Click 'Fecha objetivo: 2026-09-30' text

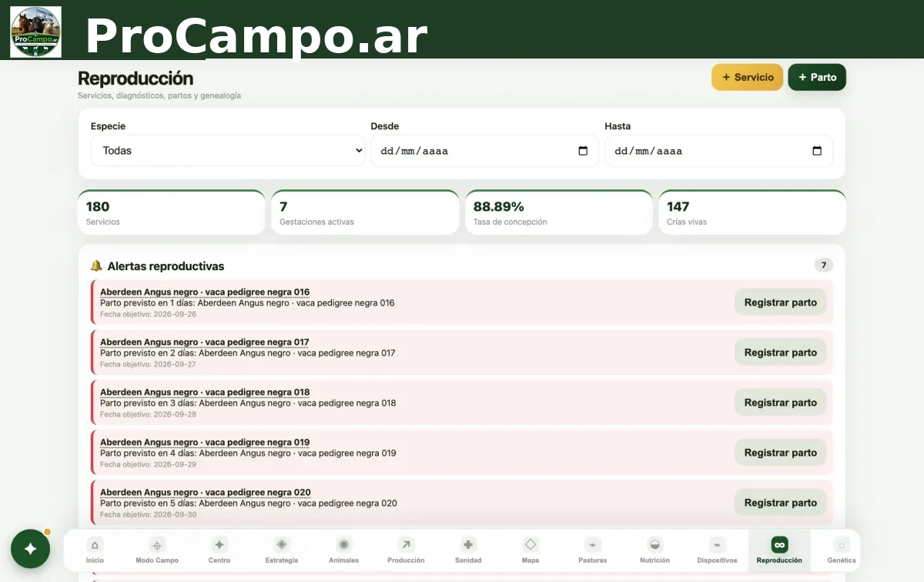pyautogui.click(x=148, y=514)
